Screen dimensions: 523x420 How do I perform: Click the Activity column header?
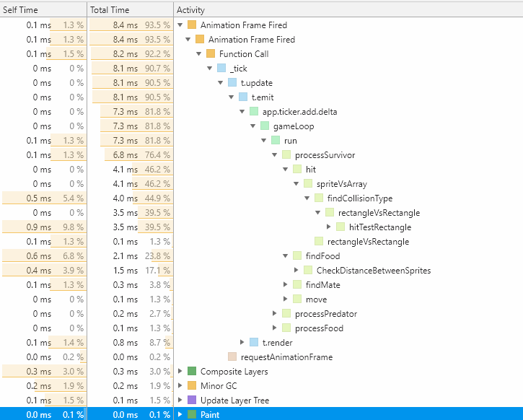pyautogui.click(x=191, y=10)
